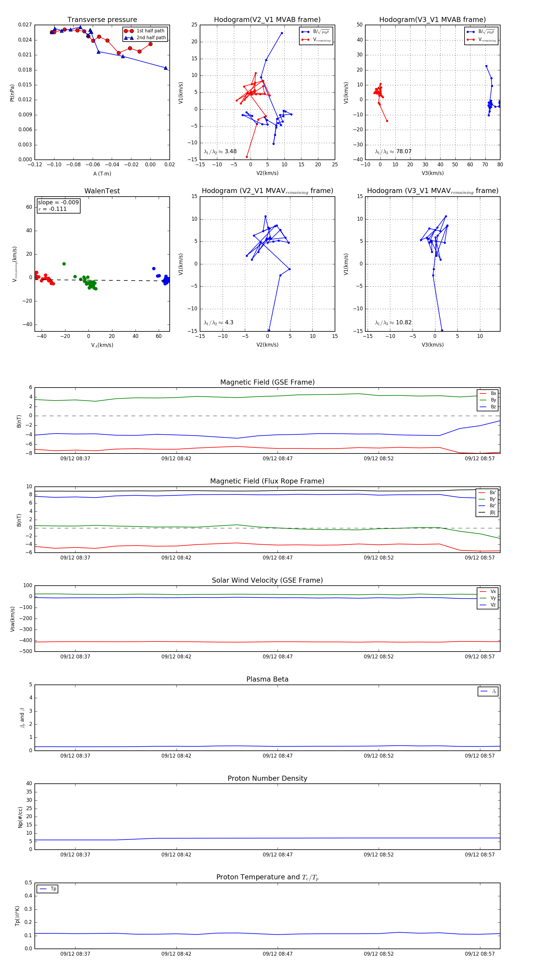
Task: Select the Bx' legend entry in flux rope plot
Action: point(487,493)
